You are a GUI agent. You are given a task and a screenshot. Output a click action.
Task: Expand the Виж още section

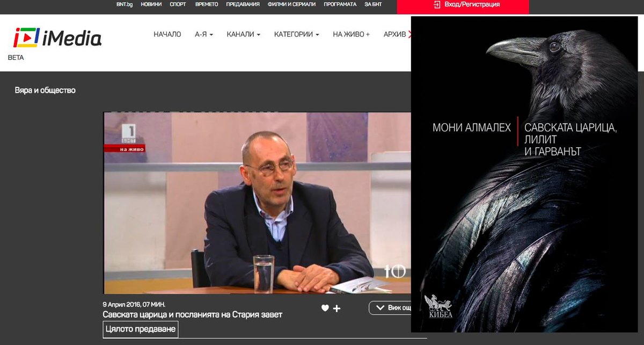pos(390,308)
